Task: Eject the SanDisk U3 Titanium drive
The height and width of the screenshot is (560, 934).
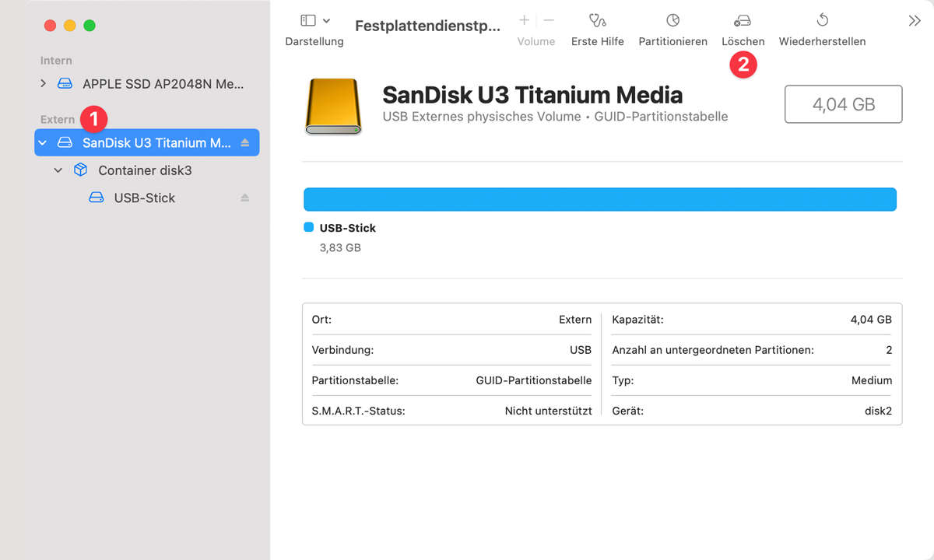Action: point(244,142)
